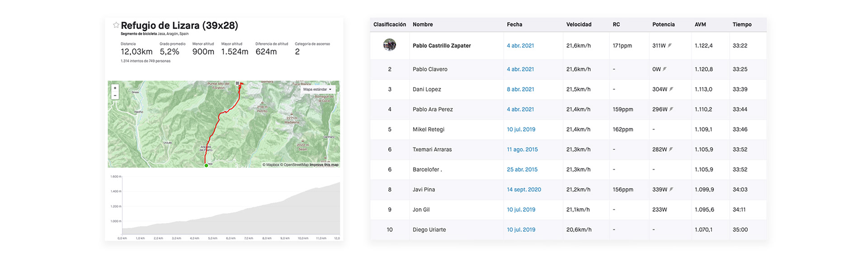Click the 1.314 intentos de 749 personas text
The width and height of the screenshot is (868, 270).
click(146, 61)
